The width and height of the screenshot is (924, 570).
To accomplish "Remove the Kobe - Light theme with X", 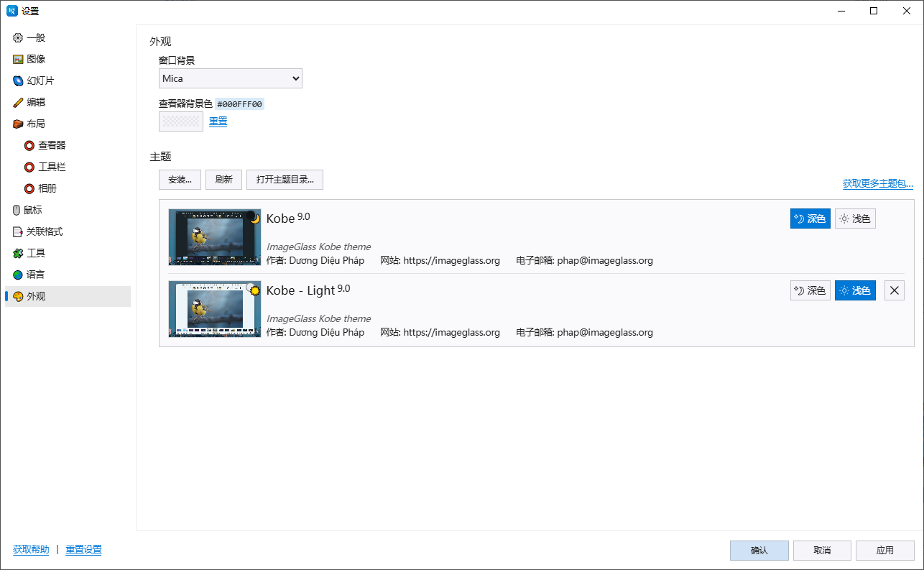I will click(895, 290).
